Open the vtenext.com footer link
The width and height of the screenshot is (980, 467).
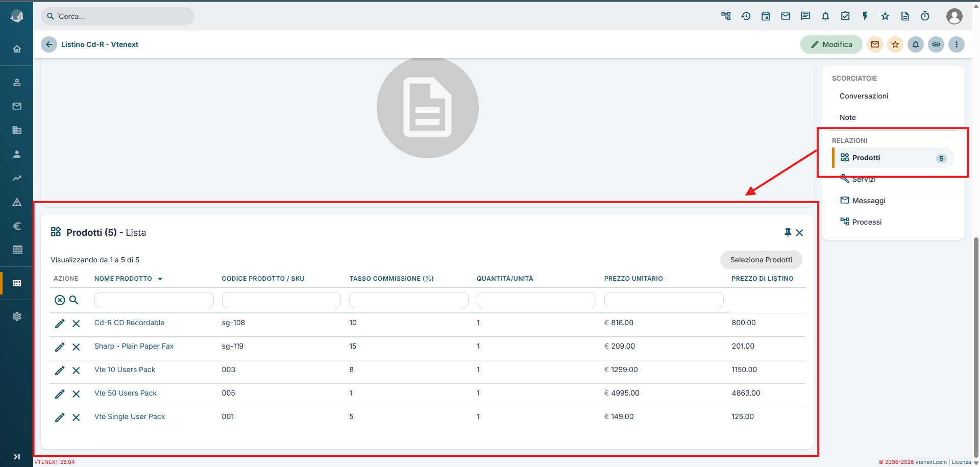[931, 462]
